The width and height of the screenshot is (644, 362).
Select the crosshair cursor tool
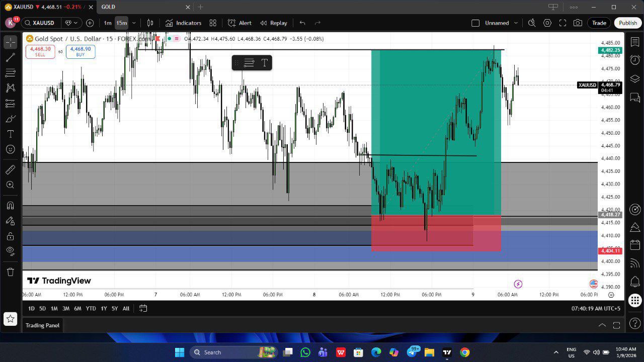tap(10, 42)
